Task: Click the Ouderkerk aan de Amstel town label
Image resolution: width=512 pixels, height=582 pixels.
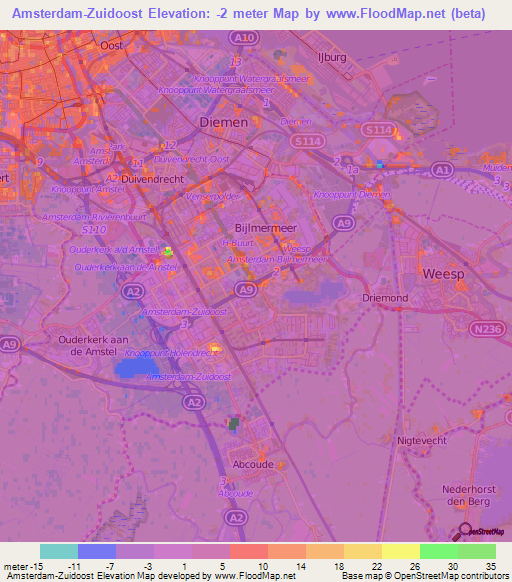Action: coord(93,346)
